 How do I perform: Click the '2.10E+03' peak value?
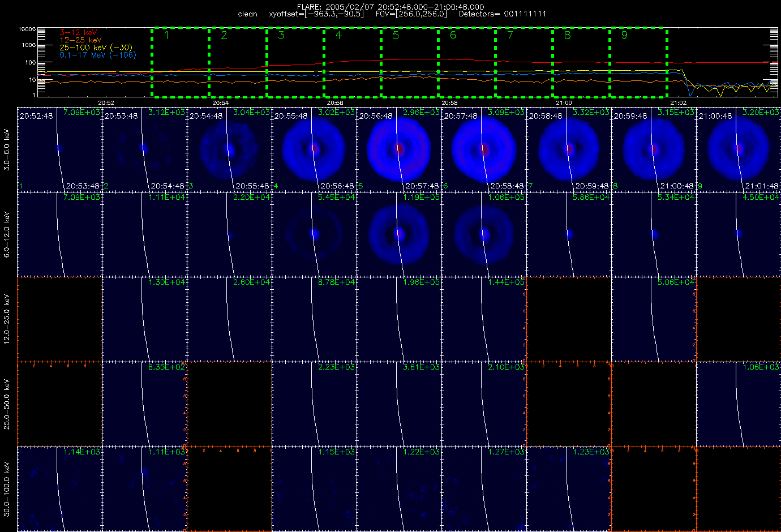point(506,367)
